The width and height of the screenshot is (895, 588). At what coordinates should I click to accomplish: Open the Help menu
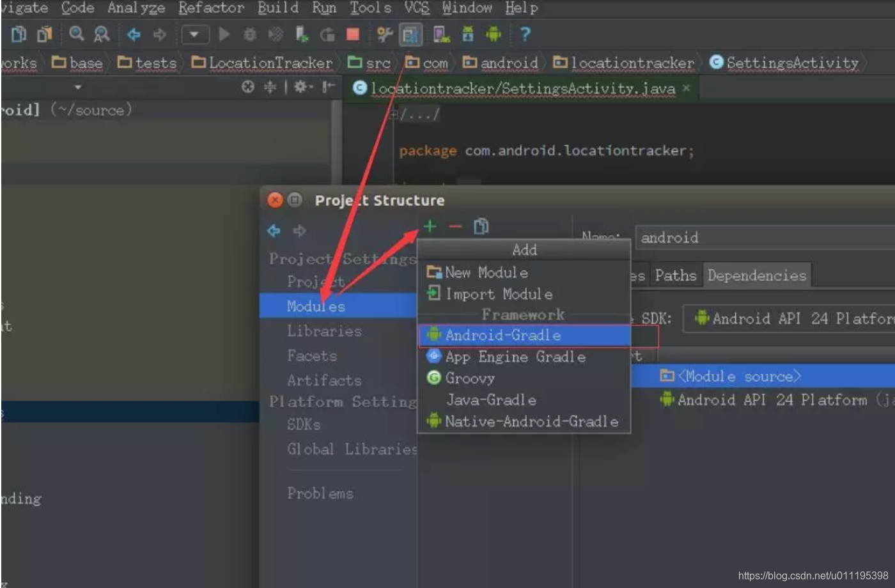(x=522, y=8)
